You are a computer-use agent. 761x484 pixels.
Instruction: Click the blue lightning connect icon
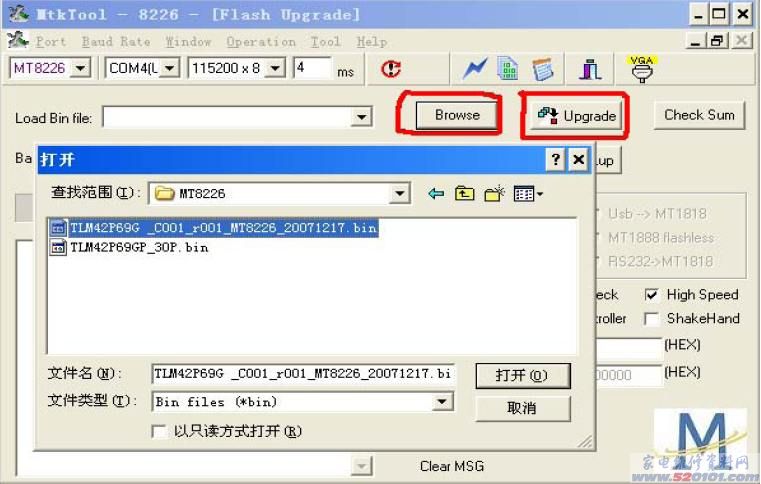tap(474, 69)
